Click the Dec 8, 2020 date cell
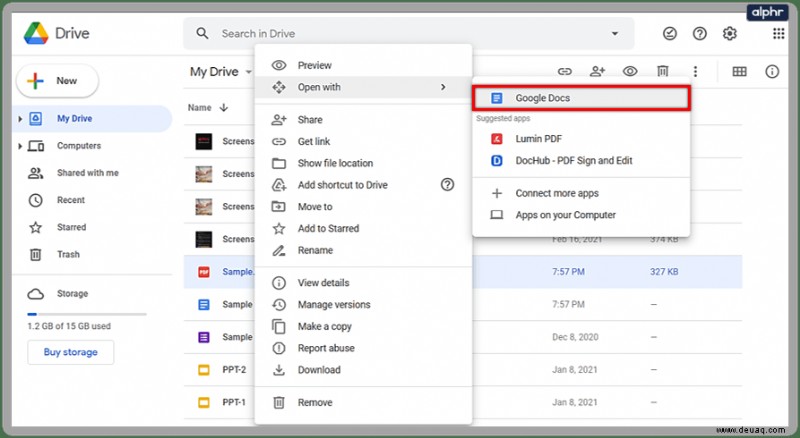This screenshot has height=438, width=800. click(x=575, y=337)
